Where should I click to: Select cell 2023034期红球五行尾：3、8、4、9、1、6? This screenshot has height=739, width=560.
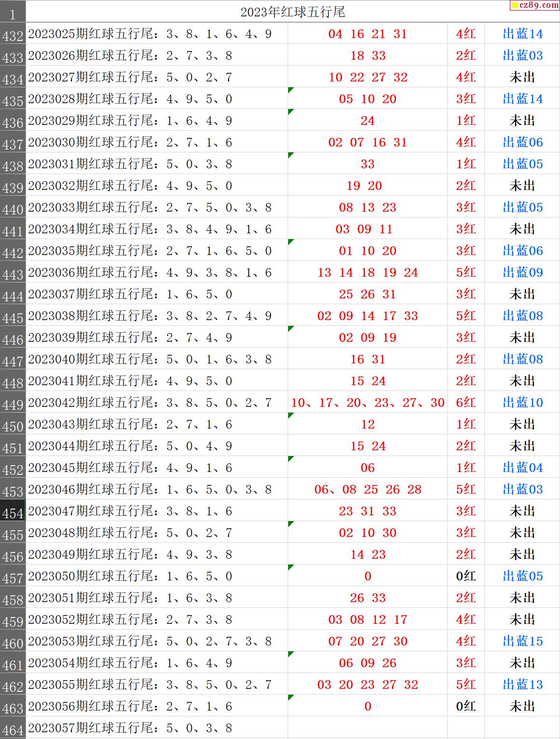coord(157,229)
